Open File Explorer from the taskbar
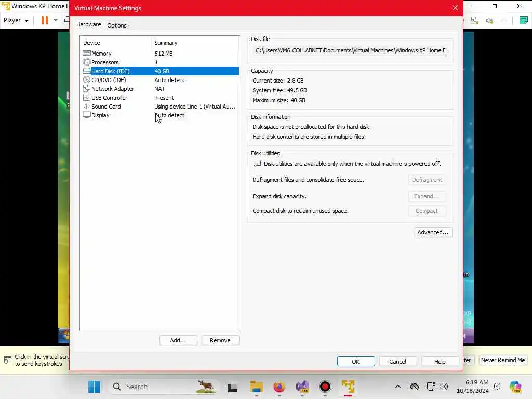The height and width of the screenshot is (399, 532). pyautogui.click(x=256, y=387)
